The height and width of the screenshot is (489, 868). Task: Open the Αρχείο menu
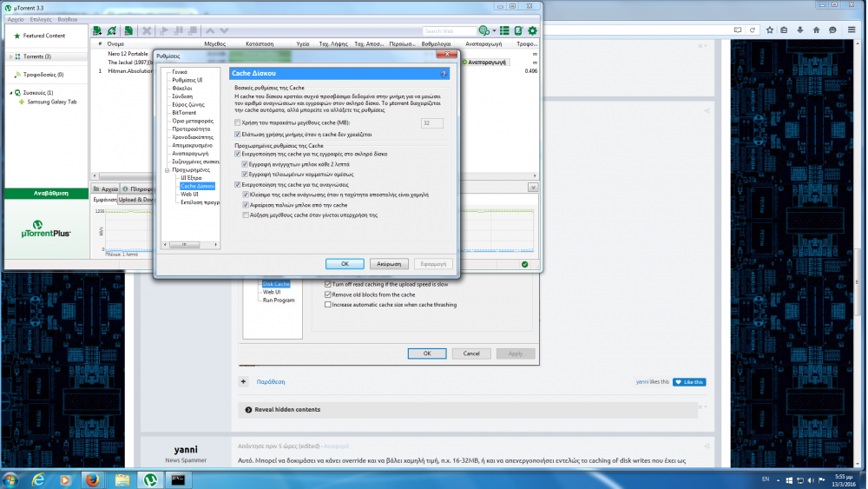[16, 19]
